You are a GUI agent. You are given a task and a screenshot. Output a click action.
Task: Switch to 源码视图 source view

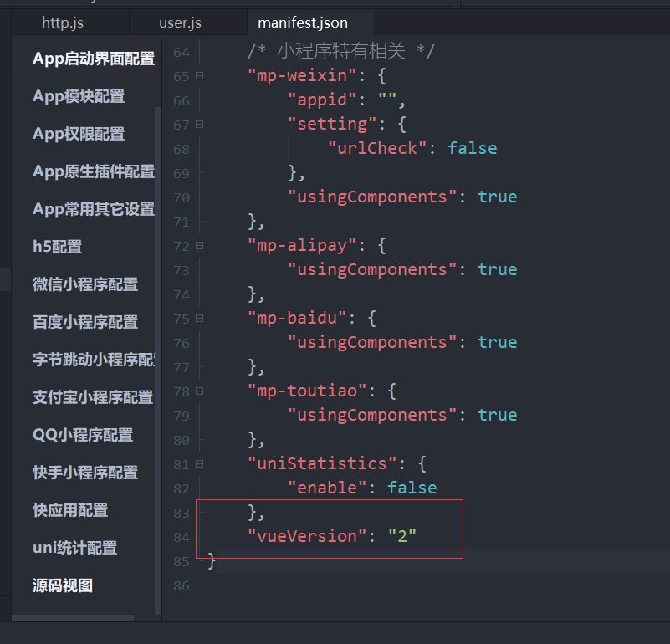pos(63,585)
